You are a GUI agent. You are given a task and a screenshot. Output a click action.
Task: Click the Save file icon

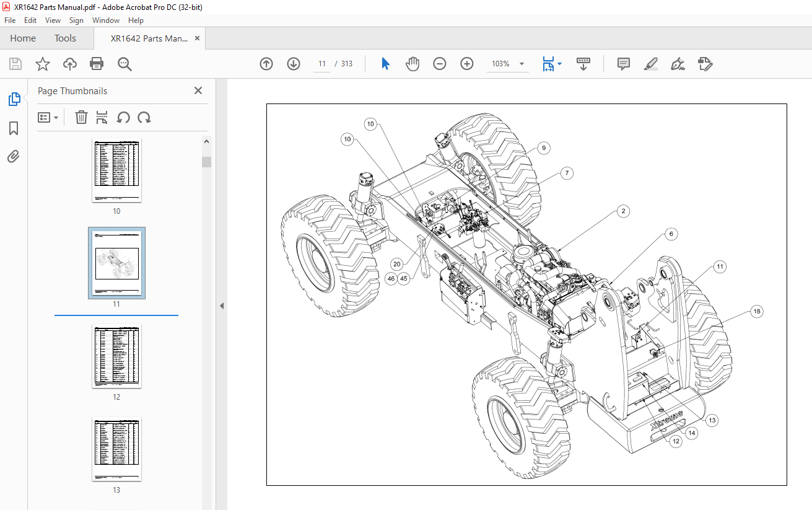(x=15, y=64)
